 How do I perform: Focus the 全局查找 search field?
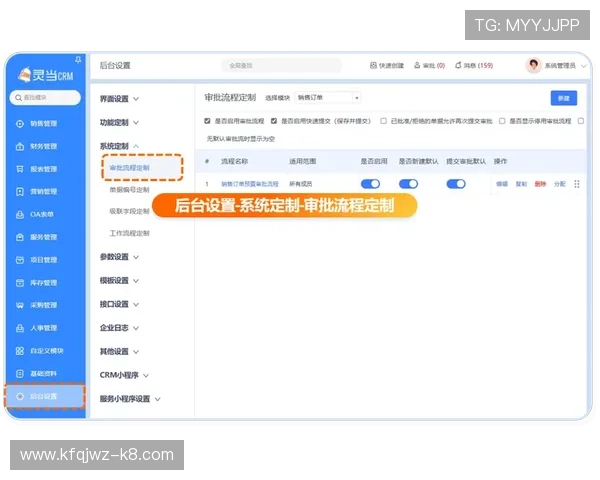click(281, 65)
